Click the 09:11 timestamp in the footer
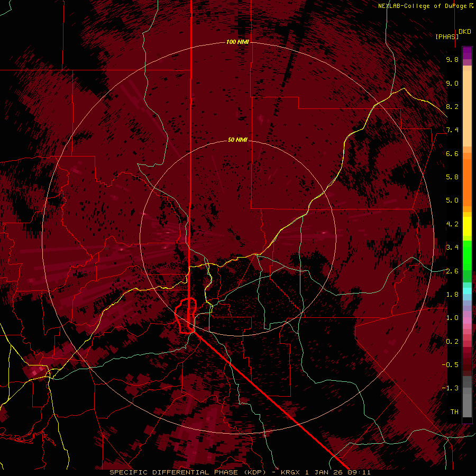This screenshot has width=476, height=476. coord(359,472)
